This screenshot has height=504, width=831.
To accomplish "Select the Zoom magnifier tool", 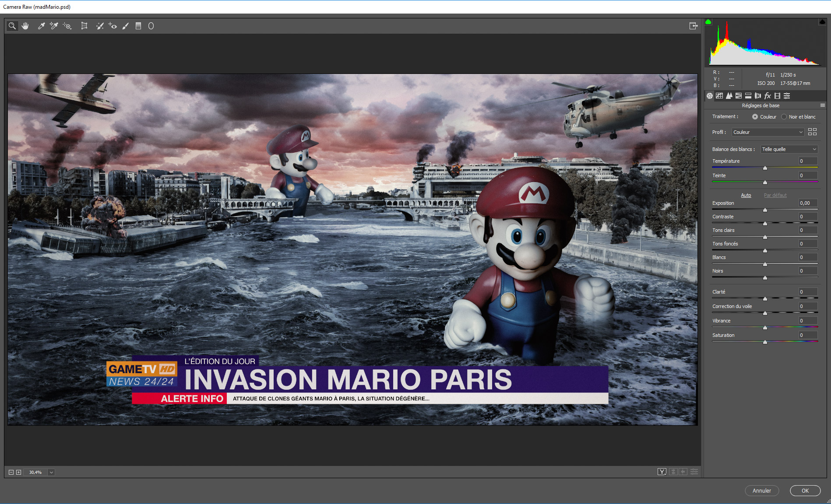I will coord(12,26).
